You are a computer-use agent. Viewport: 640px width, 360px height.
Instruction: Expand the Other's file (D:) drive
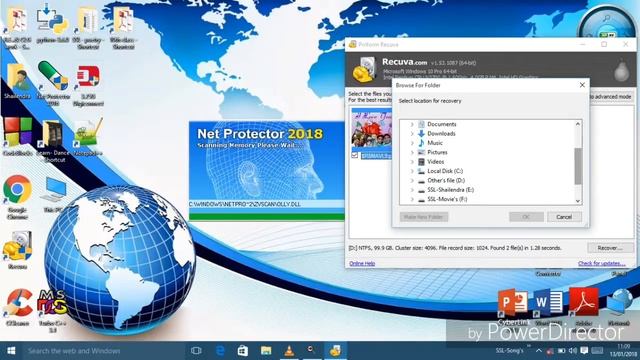tap(412, 180)
